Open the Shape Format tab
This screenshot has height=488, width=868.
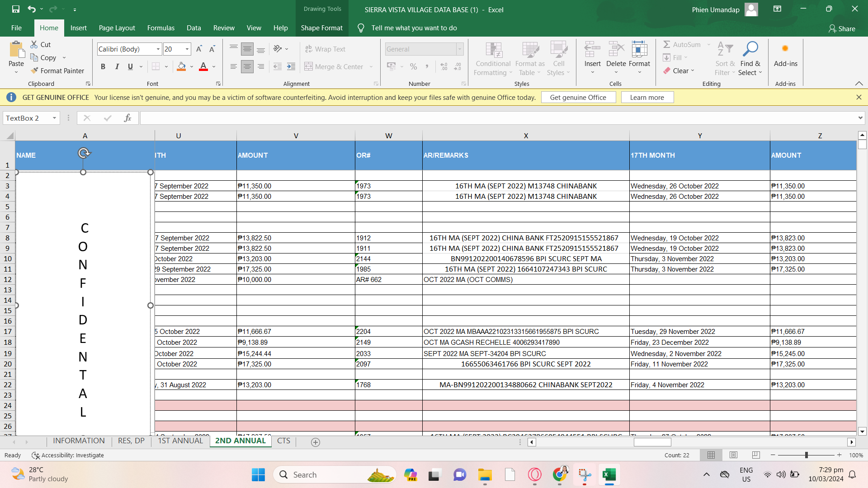321,28
